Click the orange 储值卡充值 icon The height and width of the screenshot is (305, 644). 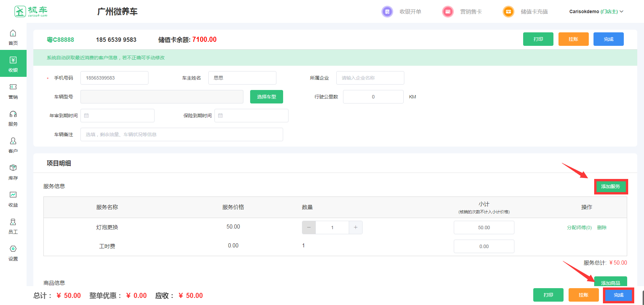(x=508, y=11)
